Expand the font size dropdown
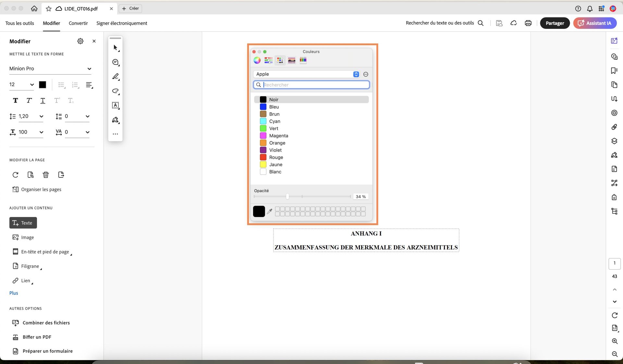Screen dimensions: 623x364 21,85
